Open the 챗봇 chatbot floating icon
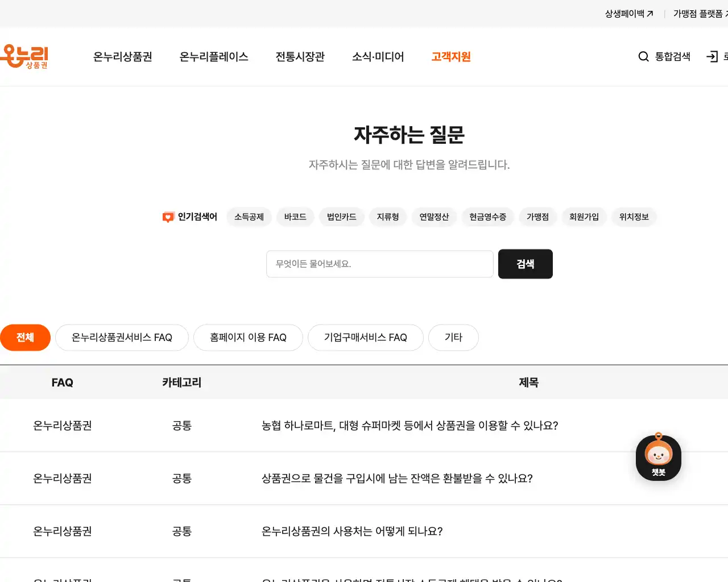The image size is (728, 582). [x=657, y=456]
